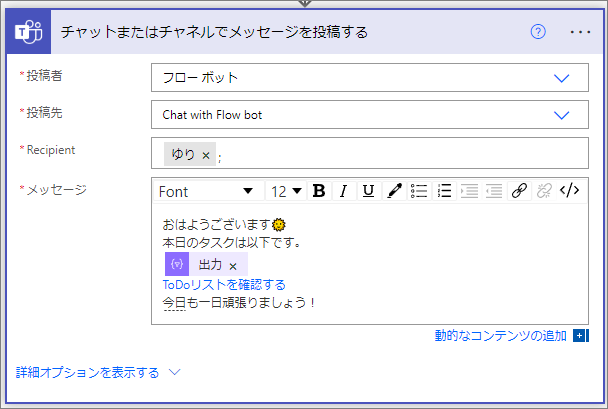
Task: Expand 詳細オプションを表示する
Action: click(x=87, y=373)
